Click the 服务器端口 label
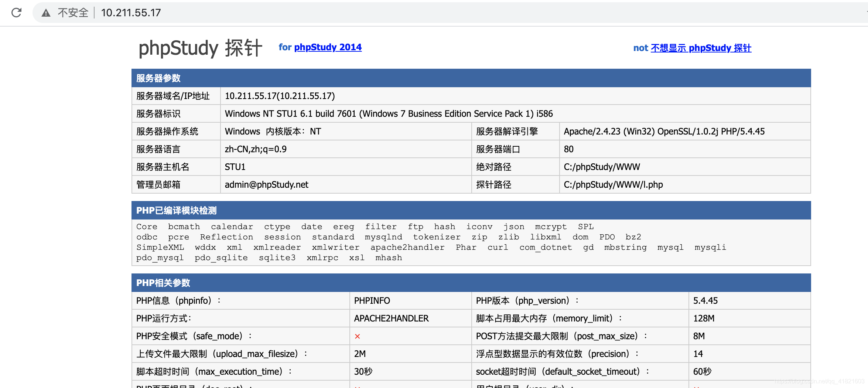Viewport: 868px width, 388px height. pyautogui.click(x=498, y=149)
